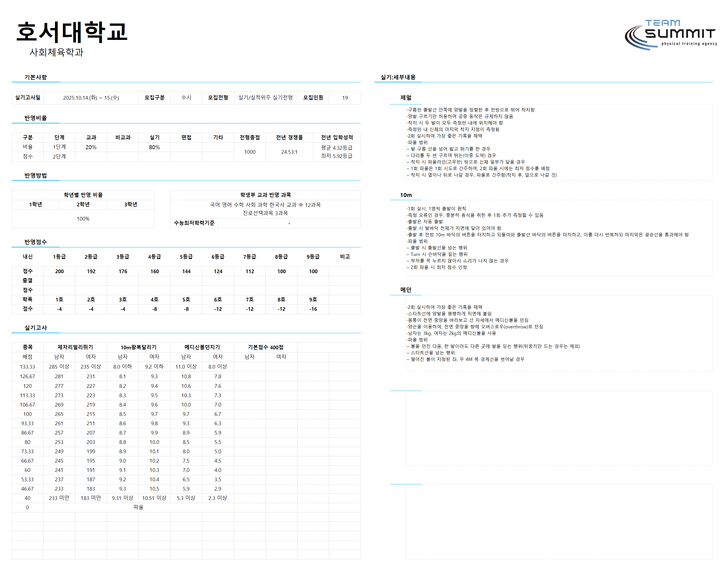Click the 285 이상 cell

pyautogui.click(x=59, y=367)
